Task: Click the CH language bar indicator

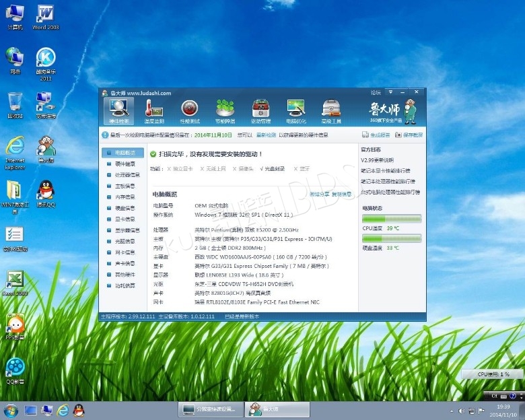Action: click(494, 396)
